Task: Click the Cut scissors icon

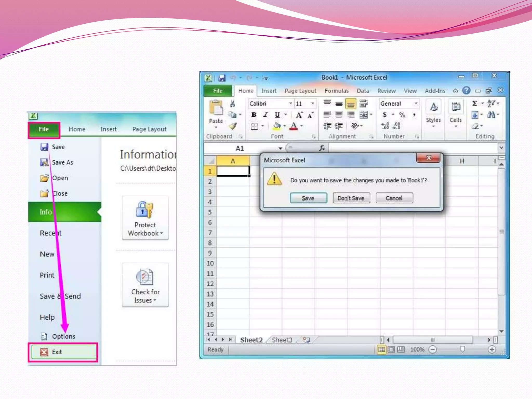Action: (x=232, y=104)
